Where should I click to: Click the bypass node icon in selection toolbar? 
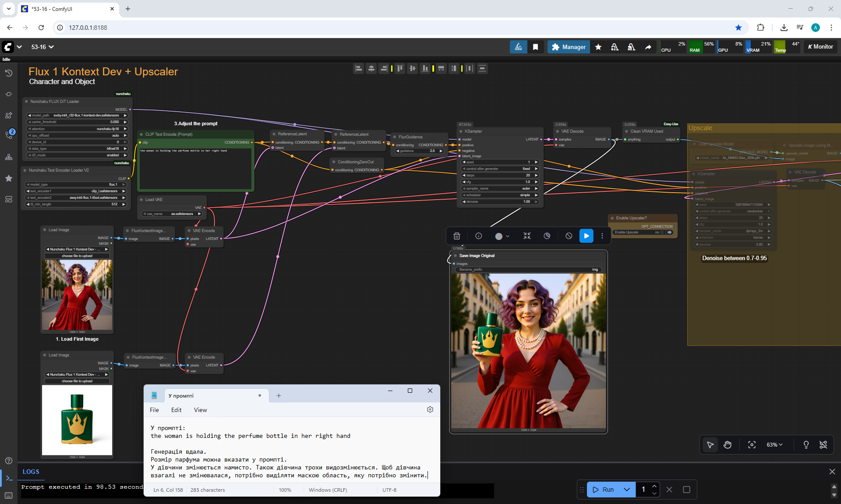click(x=569, y=236)
